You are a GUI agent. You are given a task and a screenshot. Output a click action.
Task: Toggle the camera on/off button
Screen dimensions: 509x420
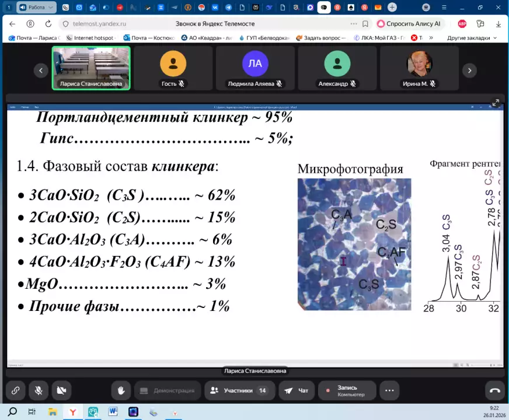pyautogui.click(x=61, y=390)
